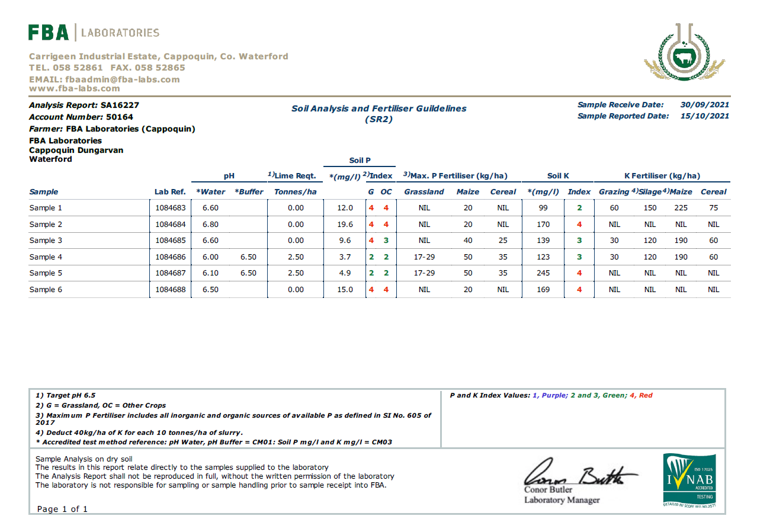Click the Tonnes/ha column header
The width and height of the screenshot is (757, 532).
[x=295, y=192]
